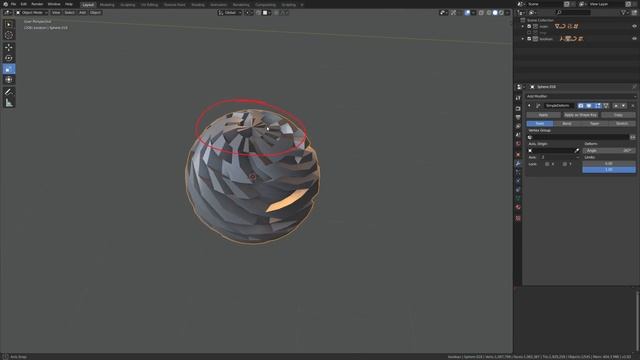Open the deform Axis dropdown
The width and height of the screenshot is (640, 360).
coord(559,157)
